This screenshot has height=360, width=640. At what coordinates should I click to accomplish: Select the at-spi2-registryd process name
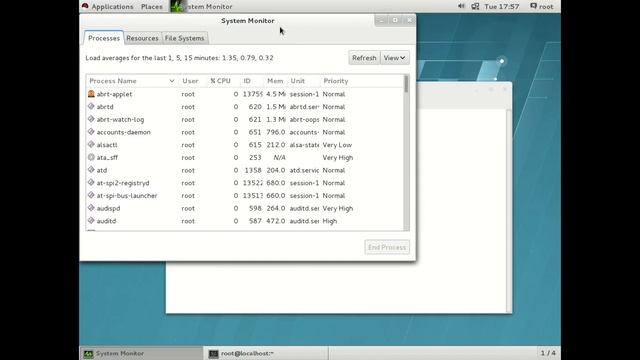[123, 182]
